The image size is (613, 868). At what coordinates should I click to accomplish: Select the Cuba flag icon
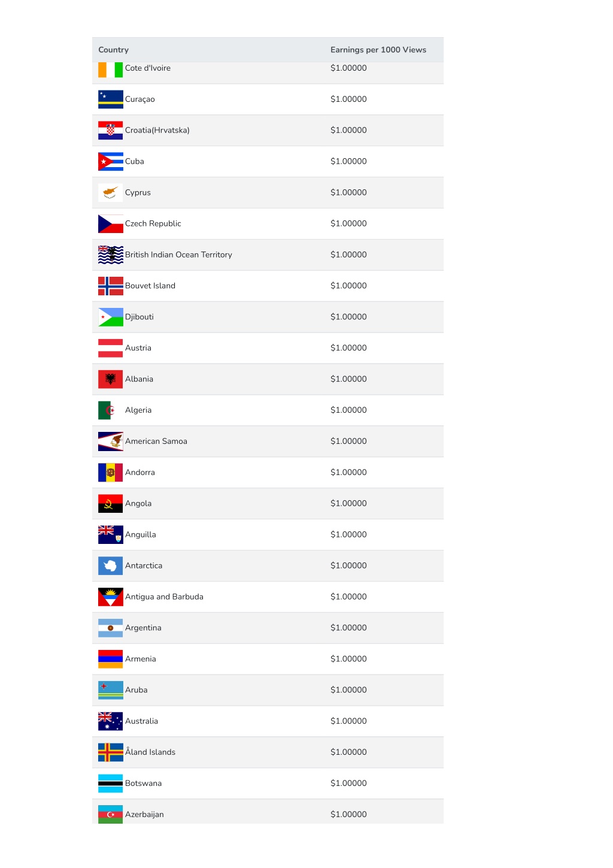[111, 162]
